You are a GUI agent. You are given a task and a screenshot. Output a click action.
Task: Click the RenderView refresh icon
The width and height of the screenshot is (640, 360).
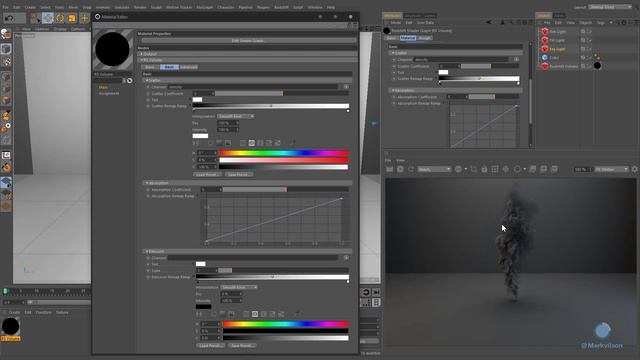411,169
